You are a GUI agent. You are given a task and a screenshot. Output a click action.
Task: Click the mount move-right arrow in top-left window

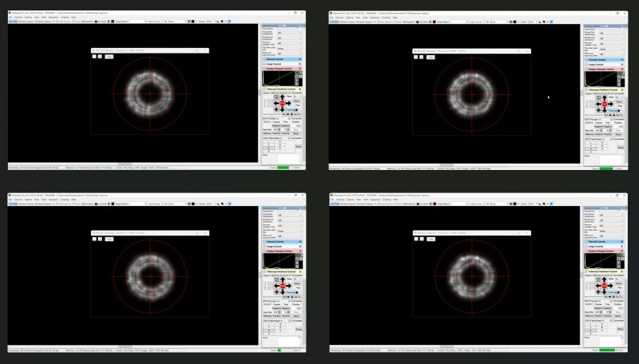coord(288,104)
